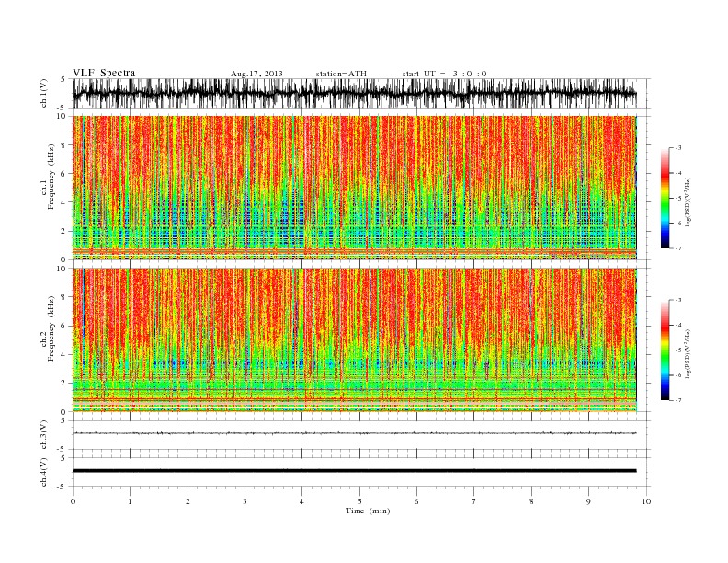Click the thin ch.3 voltage trace
The width and height of the screenshot is (728, 563).
pos(354,433)
